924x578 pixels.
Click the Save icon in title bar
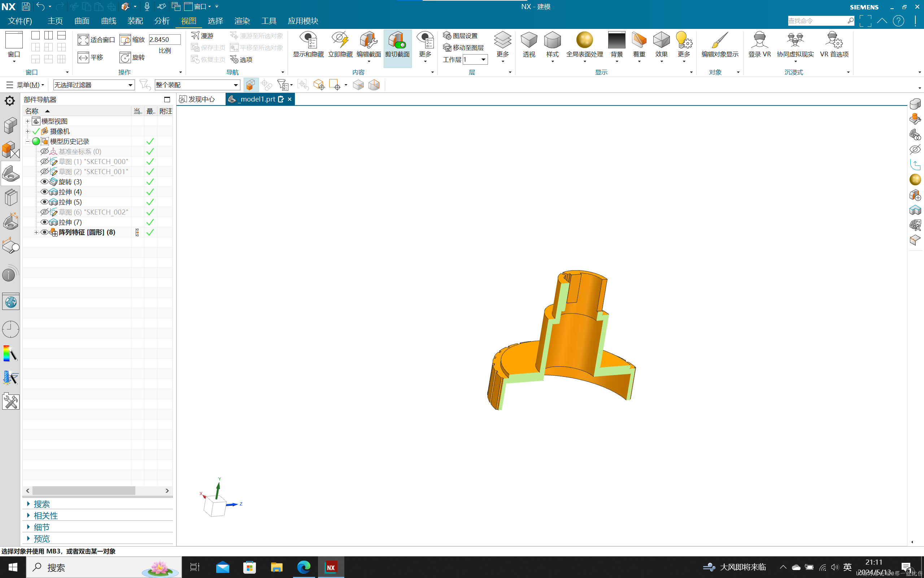pos(26,7)
